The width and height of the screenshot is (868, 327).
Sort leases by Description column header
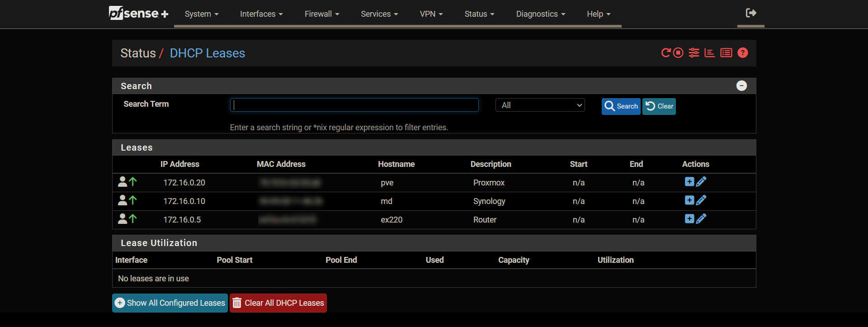tap(491, 164)
